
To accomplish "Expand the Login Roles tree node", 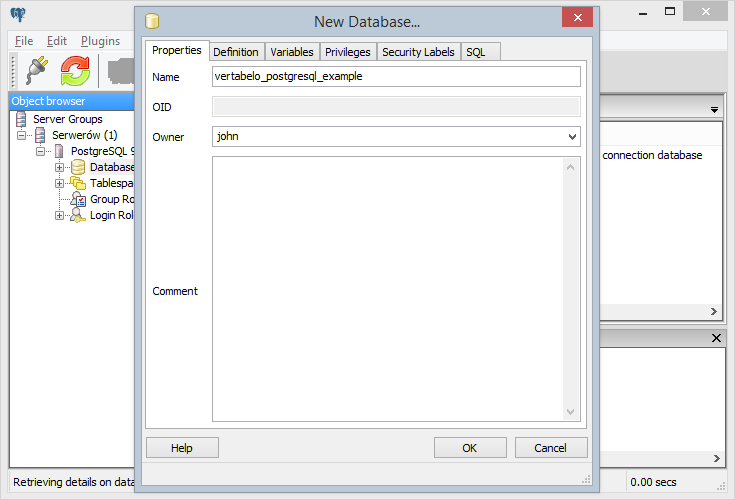I will point(60,215).
